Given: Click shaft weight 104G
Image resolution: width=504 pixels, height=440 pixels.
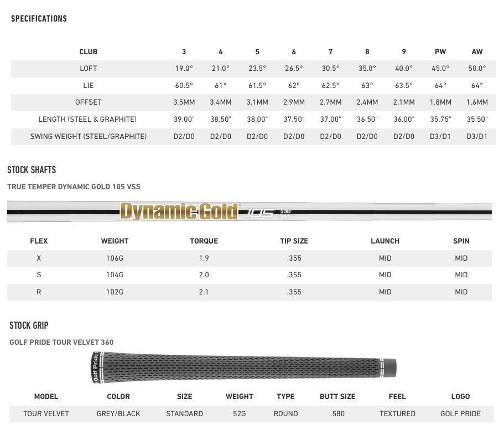Looking at the screenshot, I should coord(115,275).
